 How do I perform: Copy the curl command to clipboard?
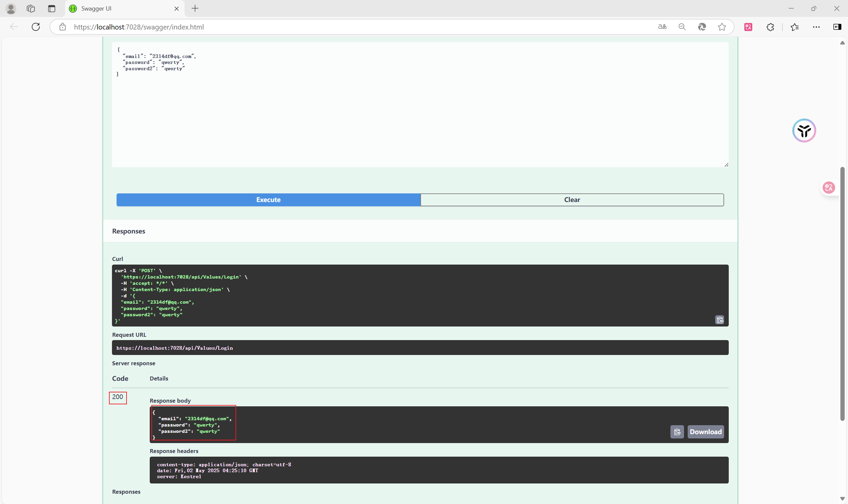719,320
